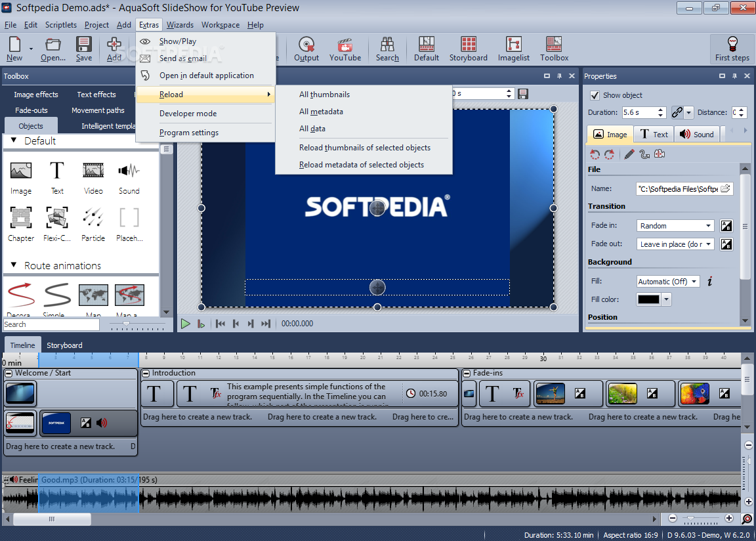Image resolution: width=756 pixels, height=541 pixels.
Task: Click the YouTube toolbar icon
Action: pos(345,49)
